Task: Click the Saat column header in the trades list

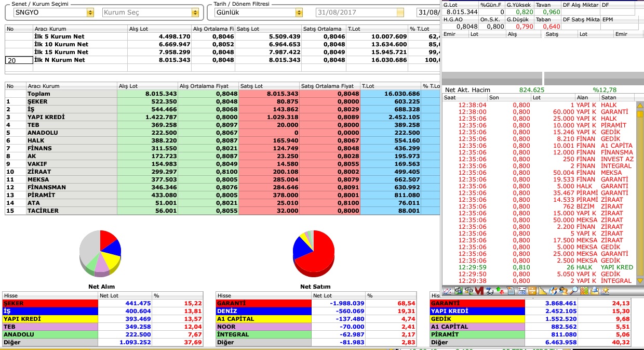Action: pos(465,97)
